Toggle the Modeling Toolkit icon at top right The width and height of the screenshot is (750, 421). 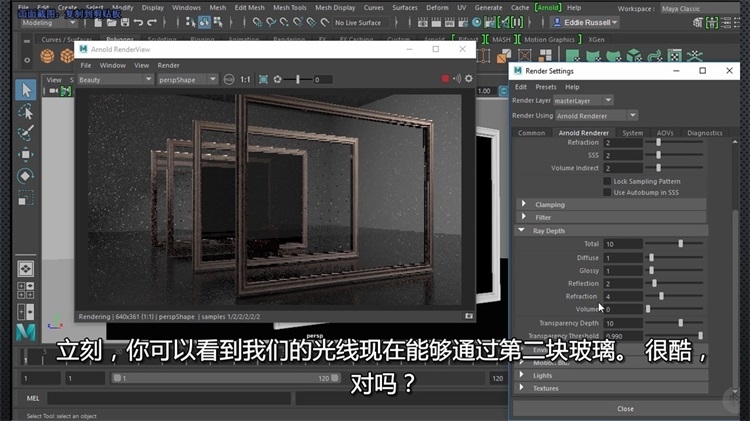click(698, 22)
